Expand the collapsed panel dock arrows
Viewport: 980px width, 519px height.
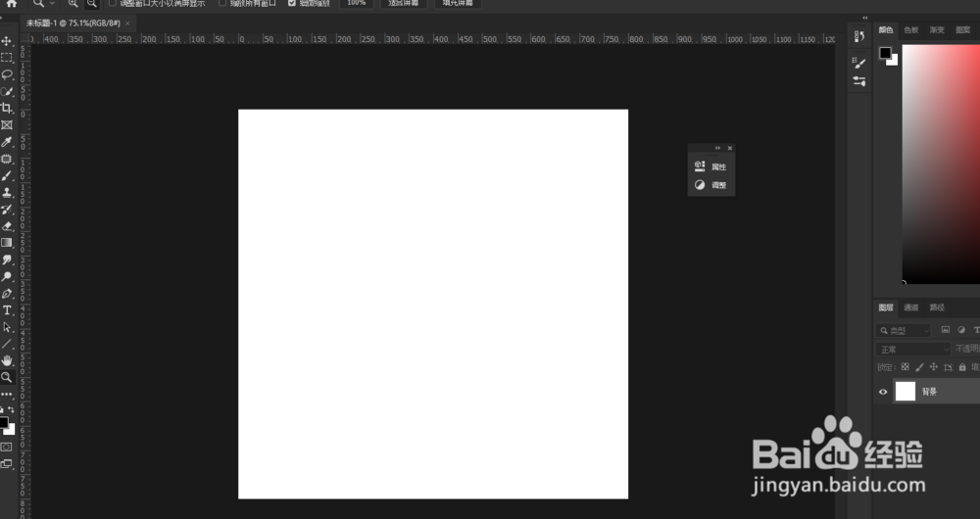point(865,18)
